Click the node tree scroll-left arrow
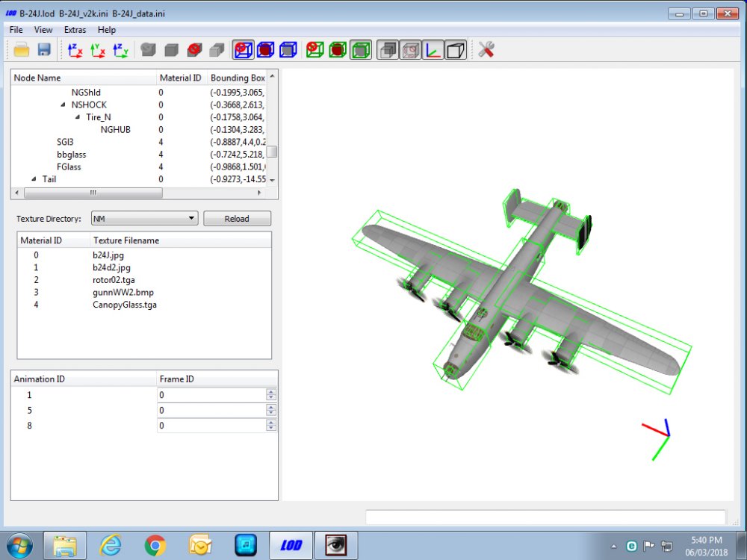Screen dimensions: 747x560 click(16, 193)
